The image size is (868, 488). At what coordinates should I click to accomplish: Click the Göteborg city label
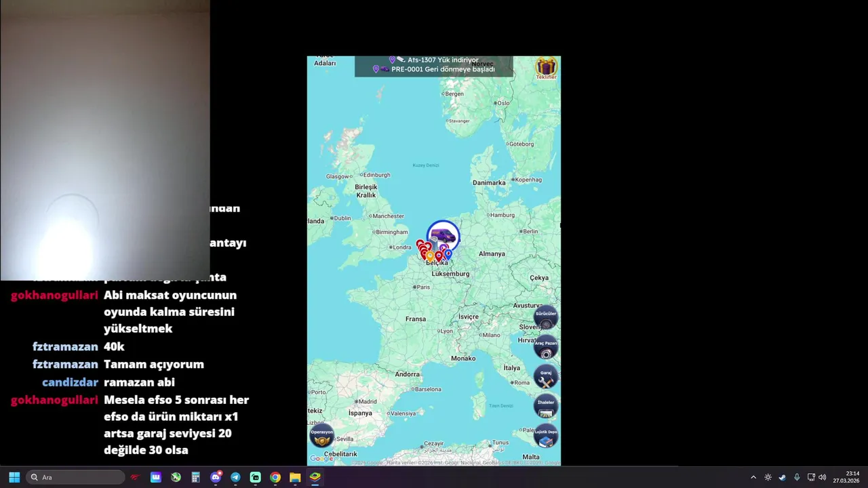[x=521, y=144]
